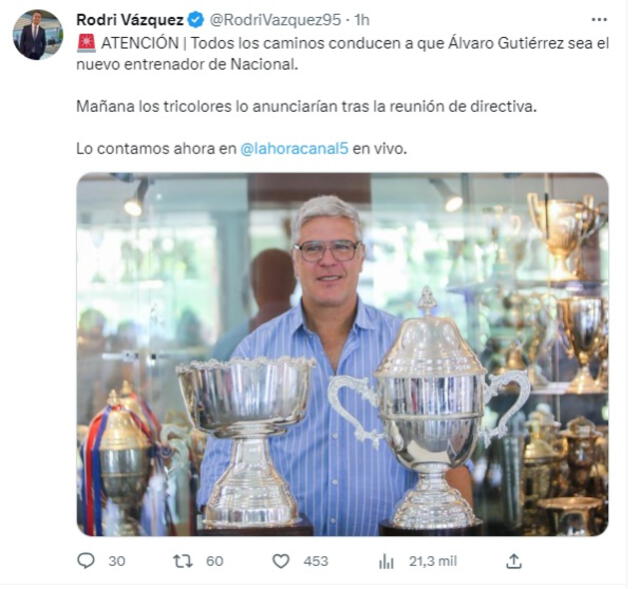Image resolution: width=640 pixels, height=589 pixels.
Task: Click the share upload icon
Action: [514, 561]
